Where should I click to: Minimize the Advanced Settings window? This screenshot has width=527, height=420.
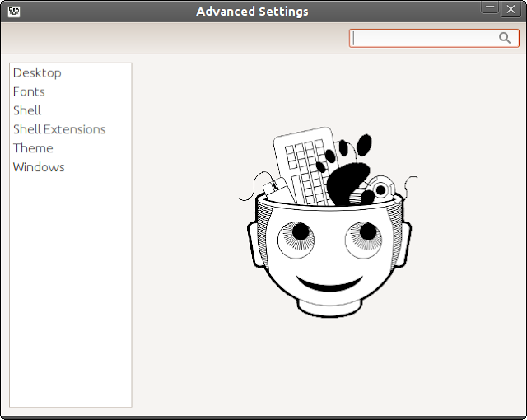(490, 8)
